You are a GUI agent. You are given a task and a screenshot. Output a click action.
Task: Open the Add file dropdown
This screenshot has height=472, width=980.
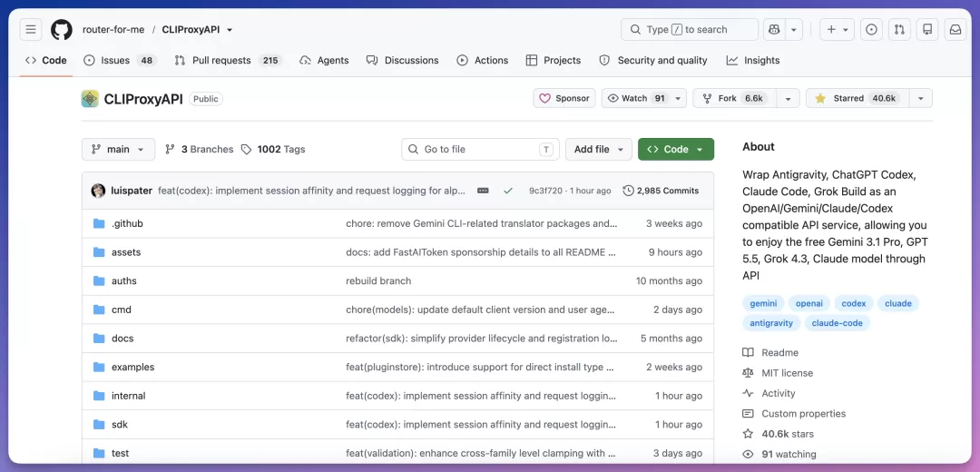tap(599, 150)
